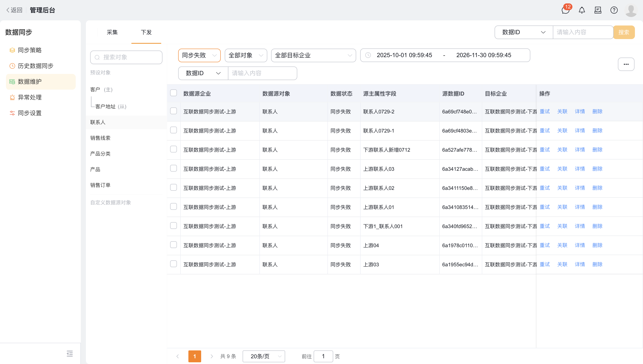Open the user avatar menu
The image size is (643, 364).
click(x=631, y=10)
